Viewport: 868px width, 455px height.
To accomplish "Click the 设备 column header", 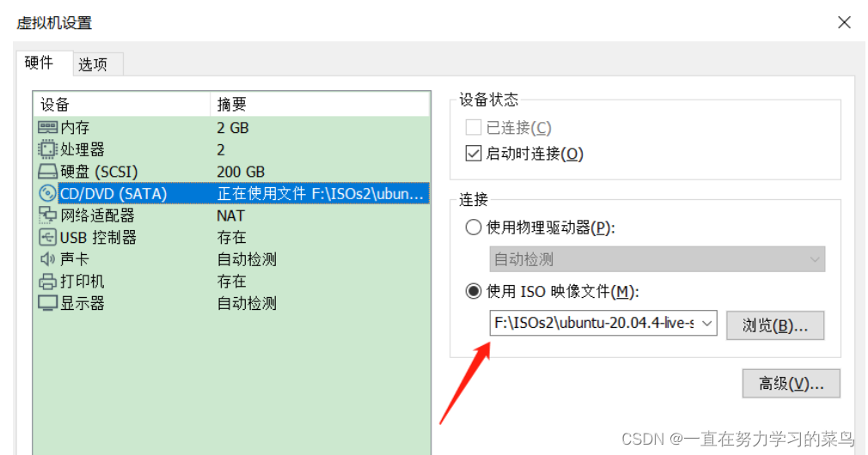I will pos(122,104).
